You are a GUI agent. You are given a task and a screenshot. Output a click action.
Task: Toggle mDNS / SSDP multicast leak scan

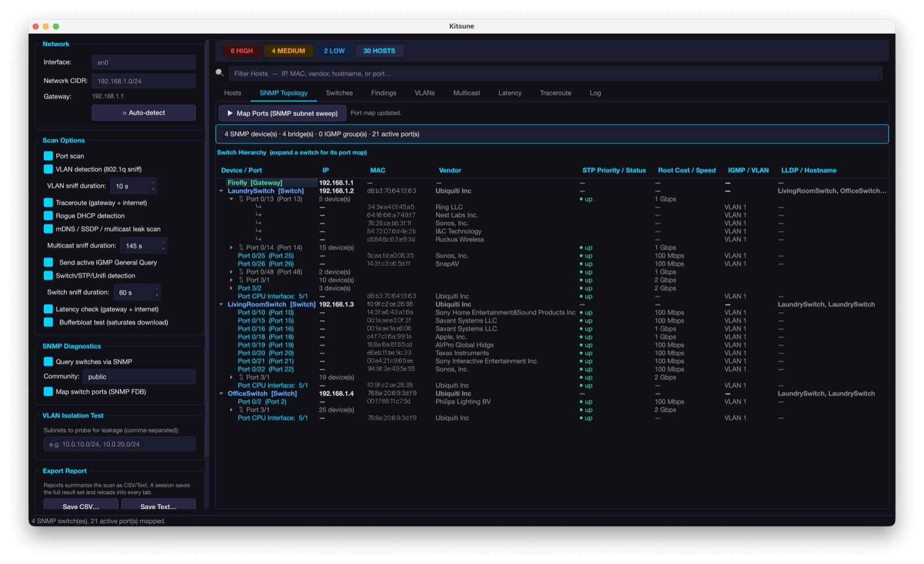[x=49, y=229]
